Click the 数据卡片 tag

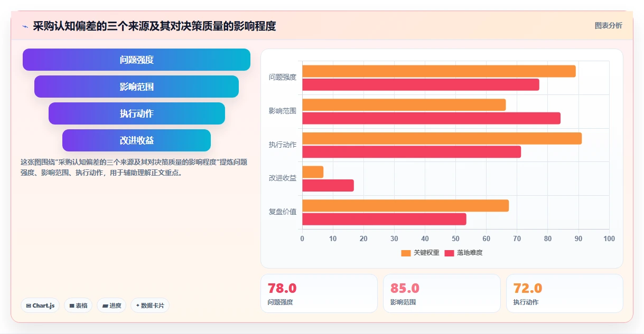150,306
